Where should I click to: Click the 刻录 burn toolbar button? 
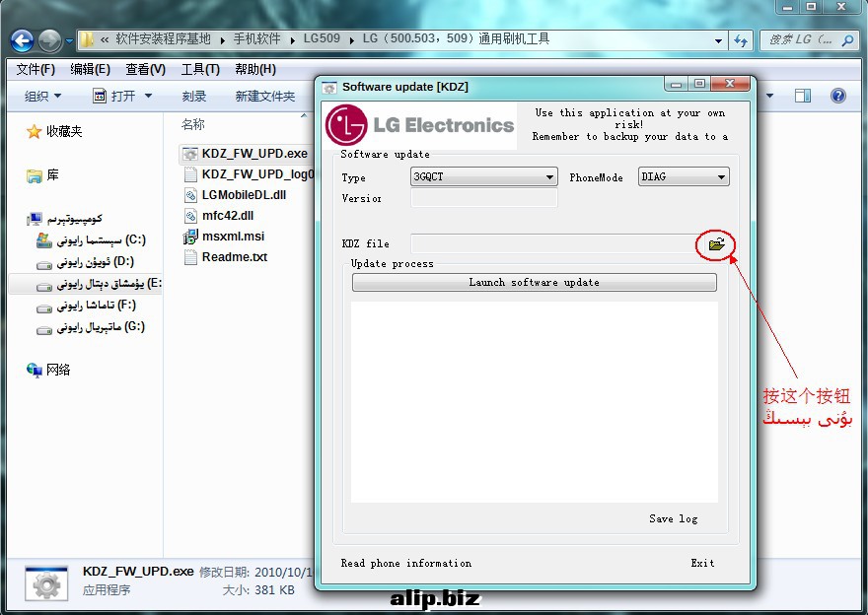click(194, 97)
